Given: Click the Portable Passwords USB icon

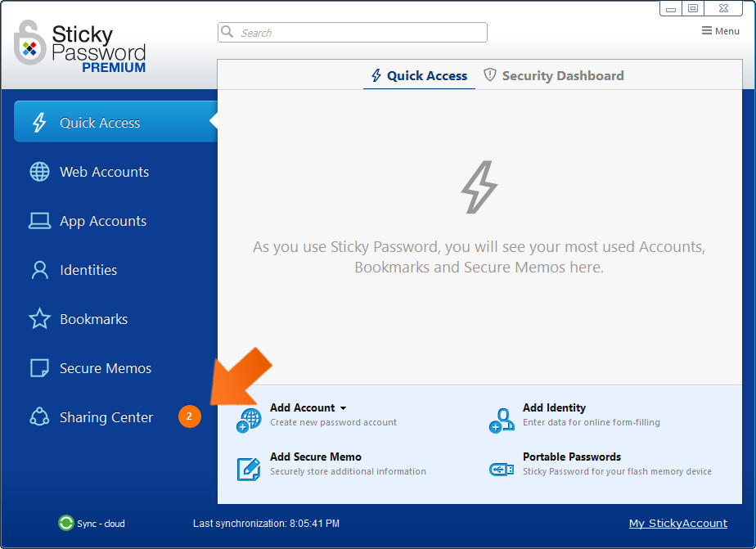Looking at the screenshot, I should (502, 469).
